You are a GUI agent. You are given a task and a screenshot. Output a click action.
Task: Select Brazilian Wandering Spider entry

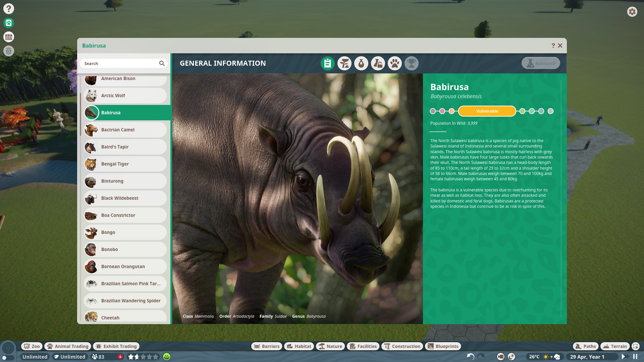[125, 301]
